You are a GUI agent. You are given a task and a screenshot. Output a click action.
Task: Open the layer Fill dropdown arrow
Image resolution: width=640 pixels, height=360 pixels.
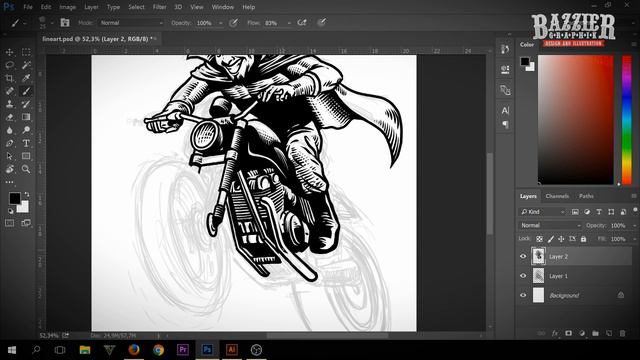click(634, 239)
